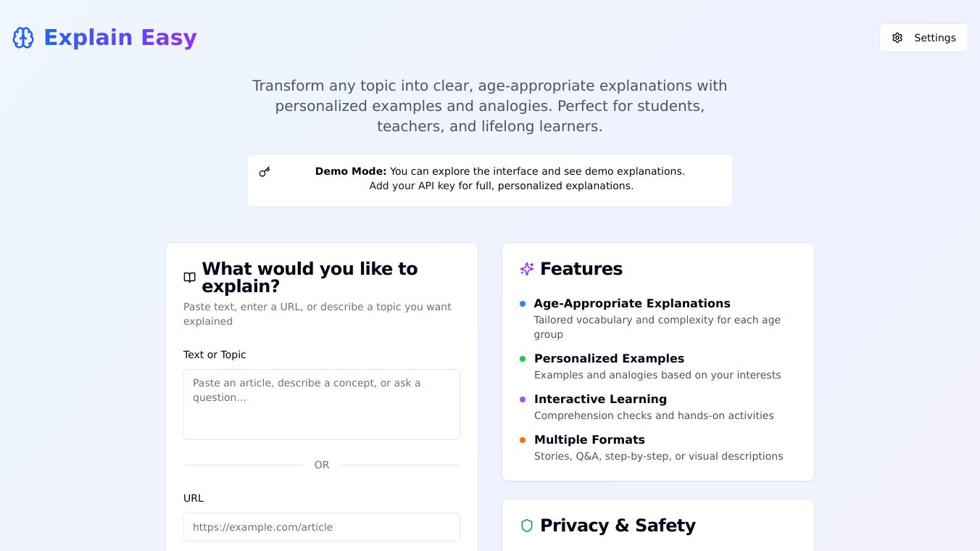Click the open book icon beside the question heading

click(x=190, y=278)
